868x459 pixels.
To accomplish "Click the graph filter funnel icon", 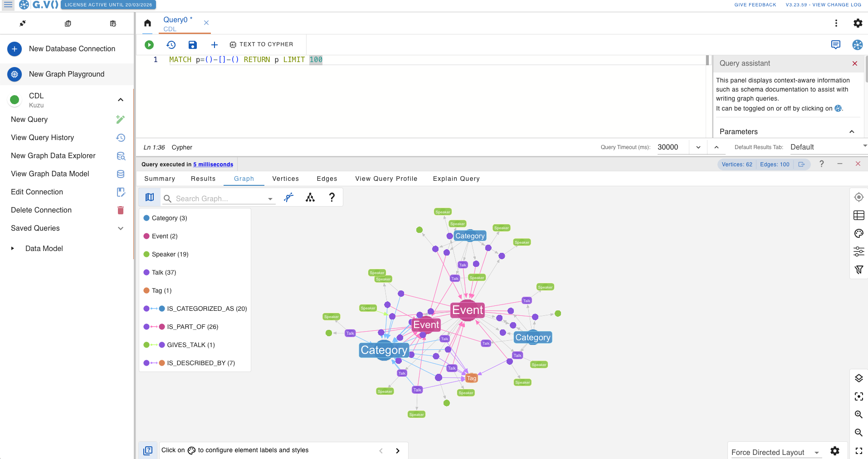I will click(x=858, y=270).
